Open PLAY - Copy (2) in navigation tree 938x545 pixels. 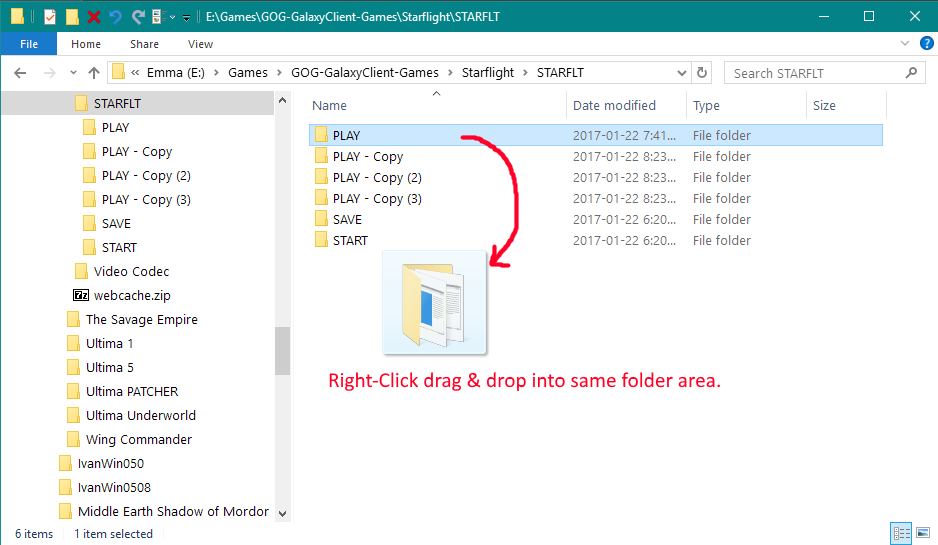(146, 176)
